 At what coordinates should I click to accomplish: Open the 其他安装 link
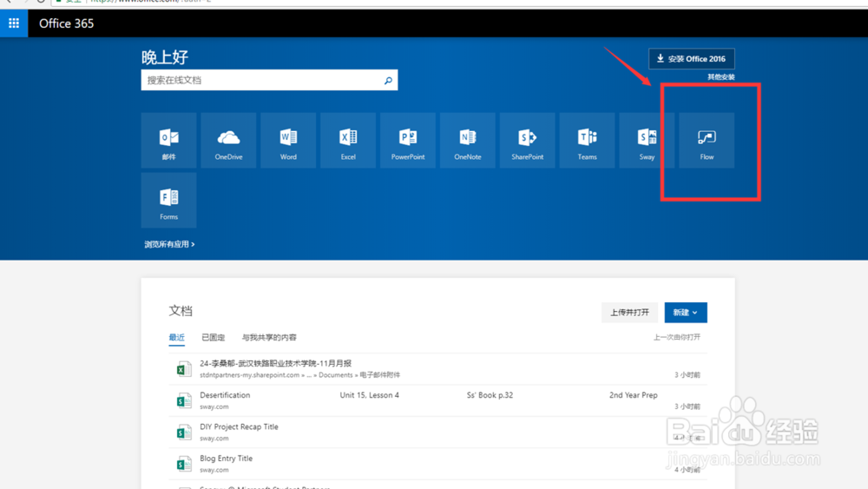720,77
